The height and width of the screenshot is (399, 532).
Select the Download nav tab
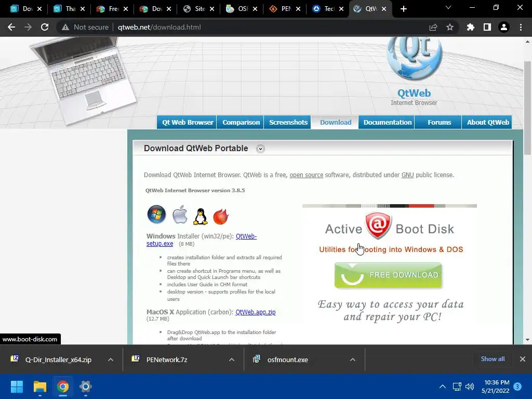tap(335, 122)
